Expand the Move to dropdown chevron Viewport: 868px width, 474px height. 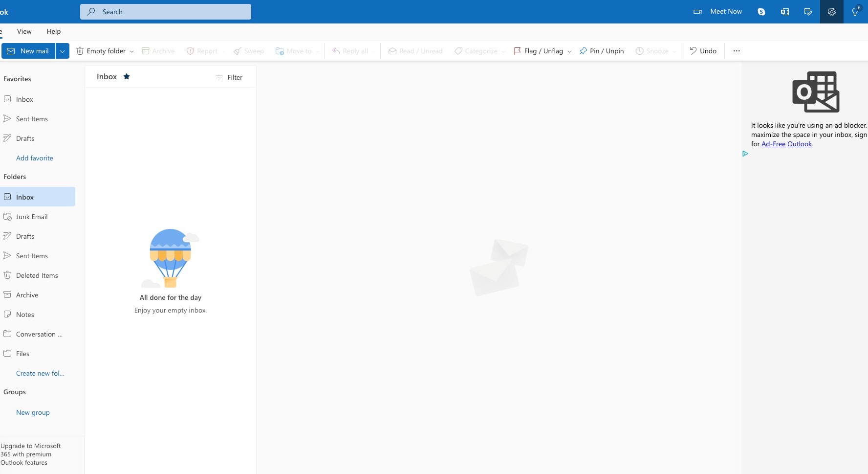coord(318,51)
